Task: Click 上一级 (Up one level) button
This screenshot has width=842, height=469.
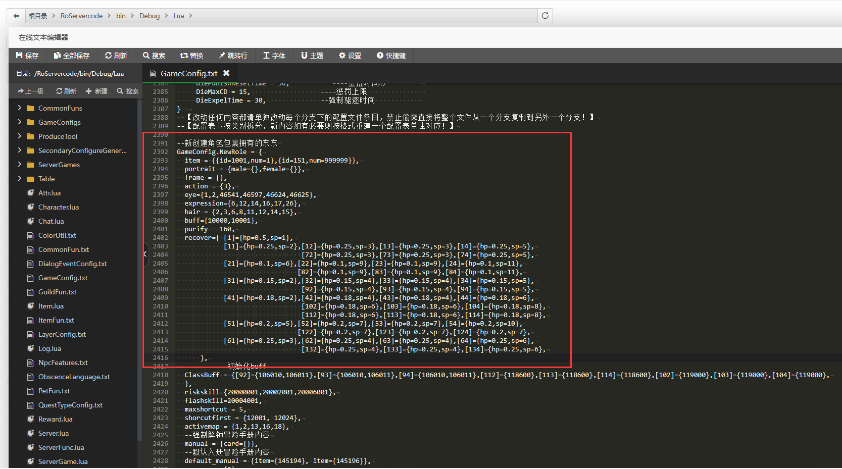Action: point(30,91)
